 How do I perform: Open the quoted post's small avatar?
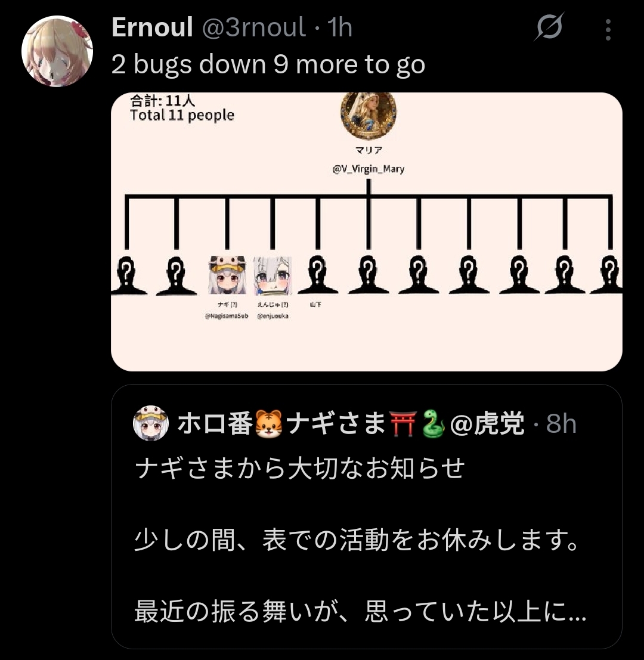tap(151, 423)
